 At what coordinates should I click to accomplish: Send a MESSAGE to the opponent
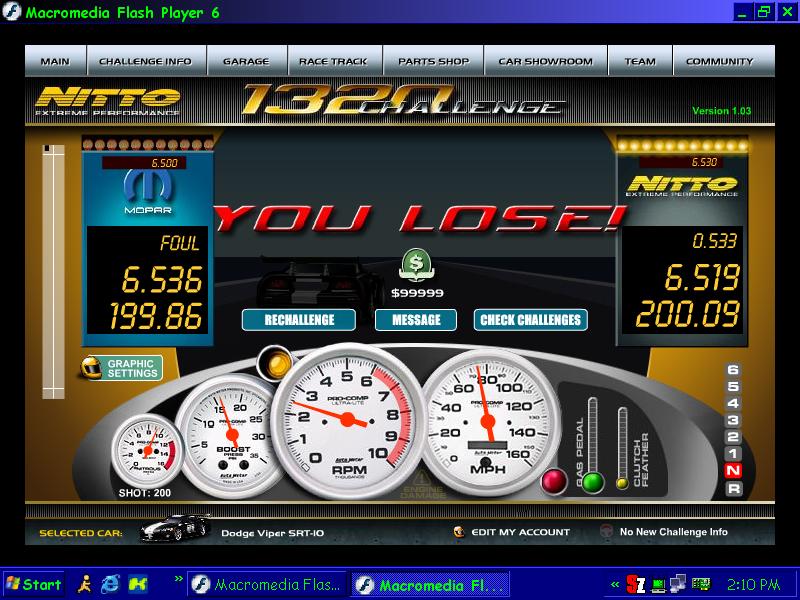pos(416,320)
